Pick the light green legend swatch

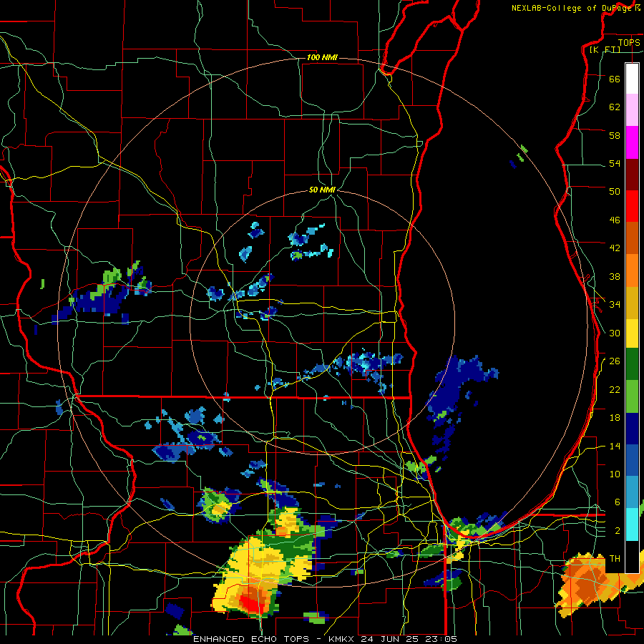tap(632, 396)
